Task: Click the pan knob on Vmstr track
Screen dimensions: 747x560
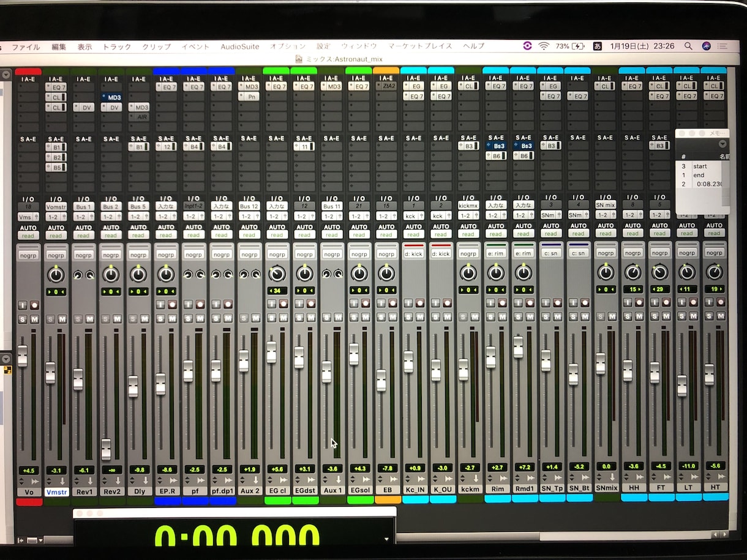Action: tap(56, 274)
